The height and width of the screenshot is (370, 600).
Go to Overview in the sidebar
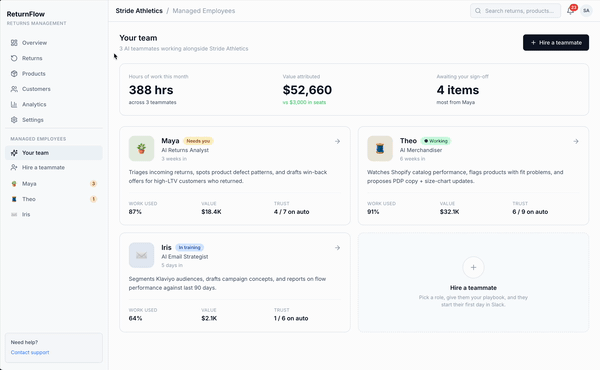[54, 43]
